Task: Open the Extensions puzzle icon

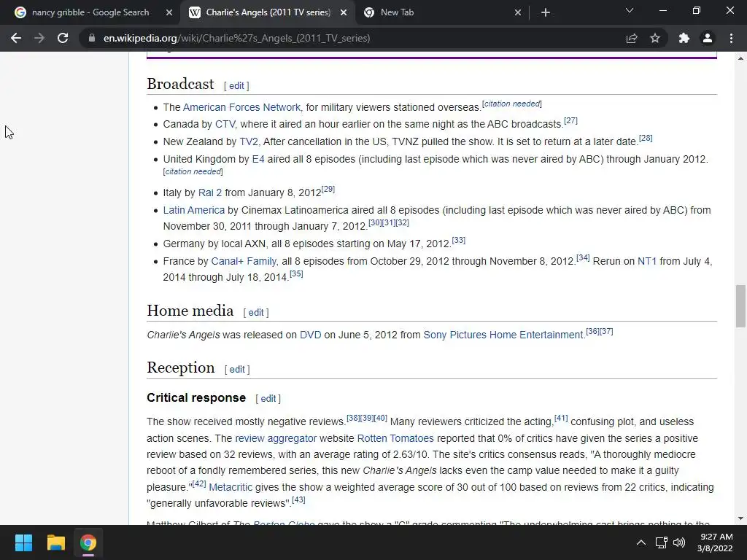Action: point(684,38)
